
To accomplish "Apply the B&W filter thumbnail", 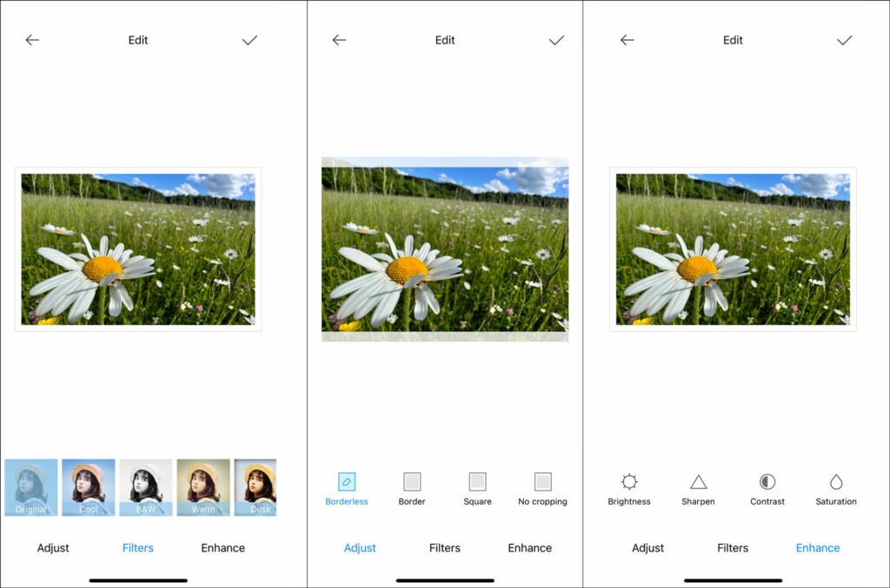I will pyautogui.click(x=145, y=487).
